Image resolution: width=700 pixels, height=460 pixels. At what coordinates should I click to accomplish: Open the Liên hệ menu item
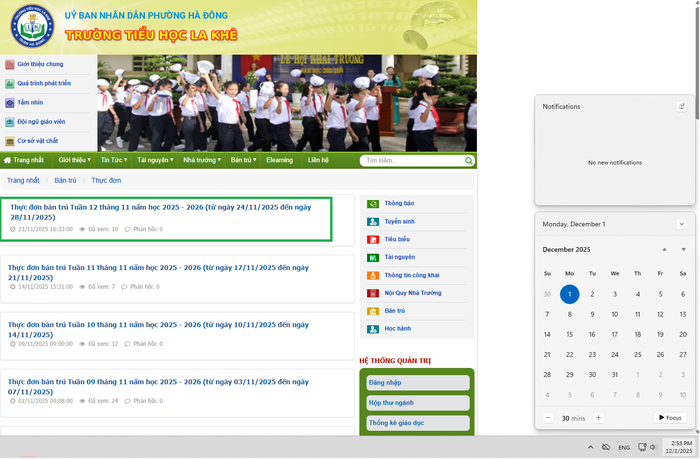[x=318, y=160]
